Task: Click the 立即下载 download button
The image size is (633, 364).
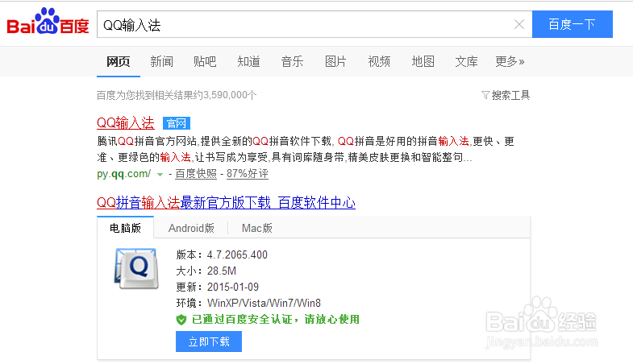Action: (x=209, y=341)
